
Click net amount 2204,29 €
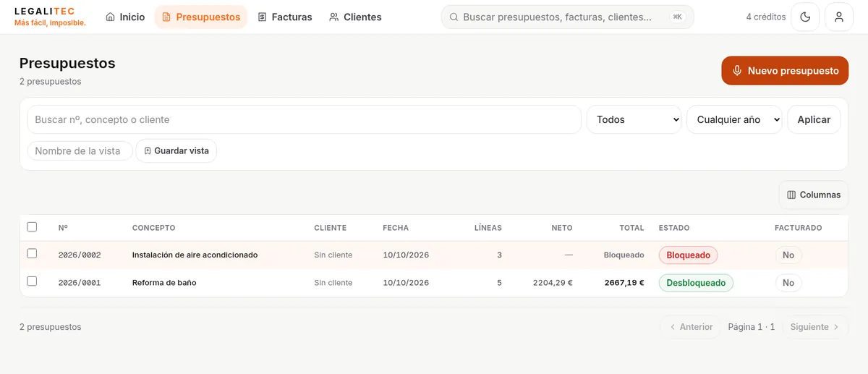[x=553, y=283]
